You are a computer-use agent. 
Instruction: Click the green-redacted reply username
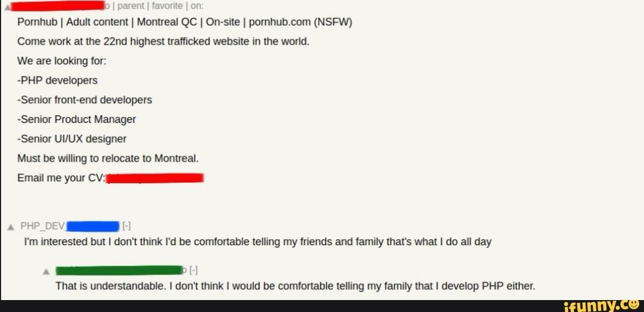click(119, 270)
